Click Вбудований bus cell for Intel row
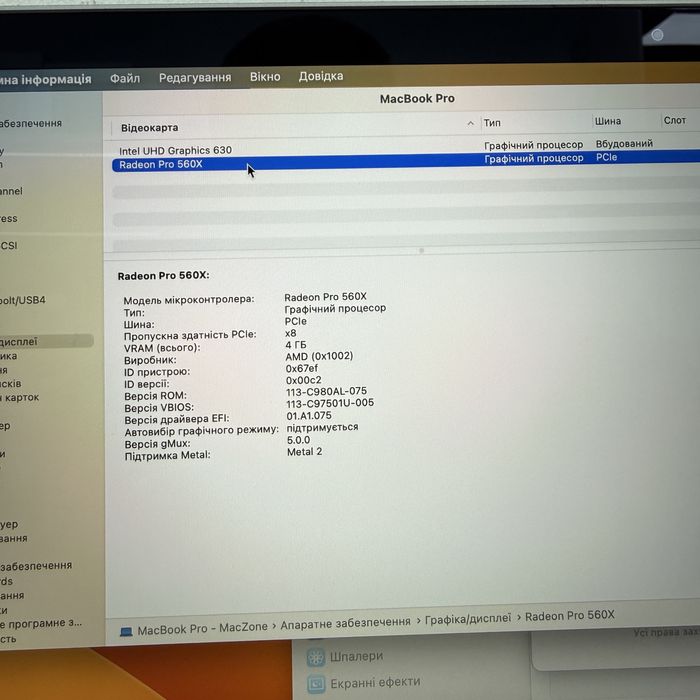This screenshot has height=700, width=700. 624,144
